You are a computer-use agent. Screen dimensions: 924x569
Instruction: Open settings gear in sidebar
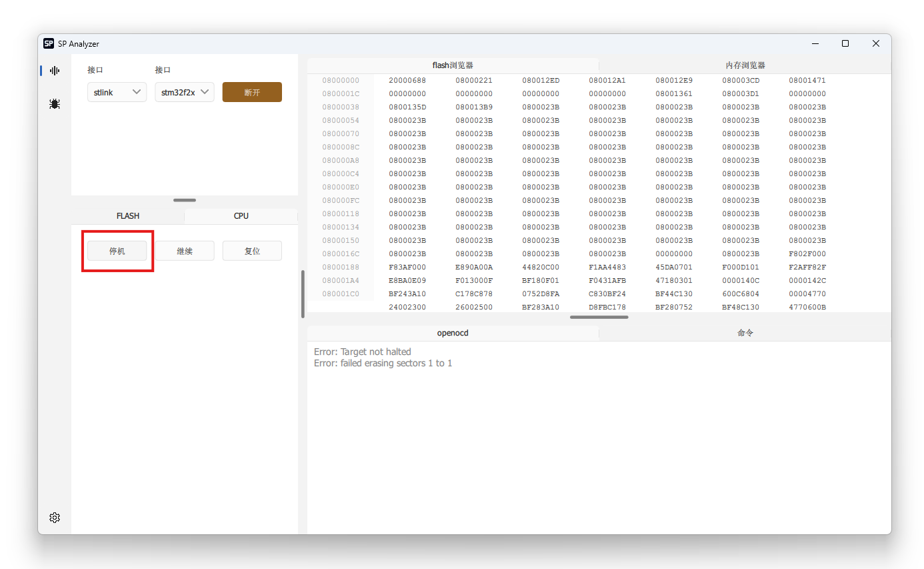coord(55,518)
